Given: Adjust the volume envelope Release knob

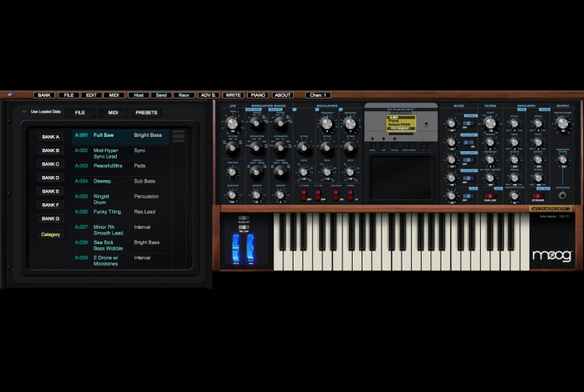Looking at the screenshot, I should point(538,178).
